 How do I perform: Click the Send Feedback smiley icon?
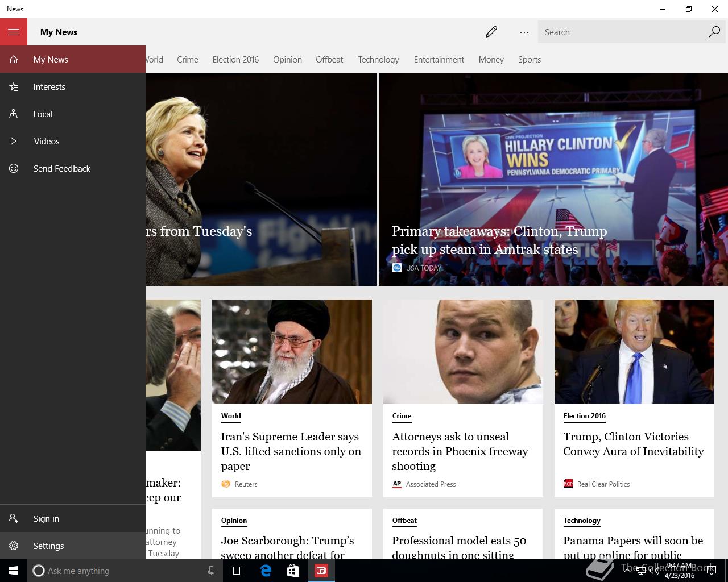coord(14,168)
